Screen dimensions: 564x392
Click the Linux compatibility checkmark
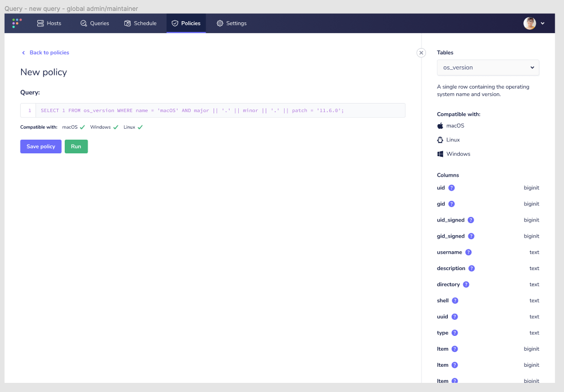pyautogui.click(x=140, y=126)
